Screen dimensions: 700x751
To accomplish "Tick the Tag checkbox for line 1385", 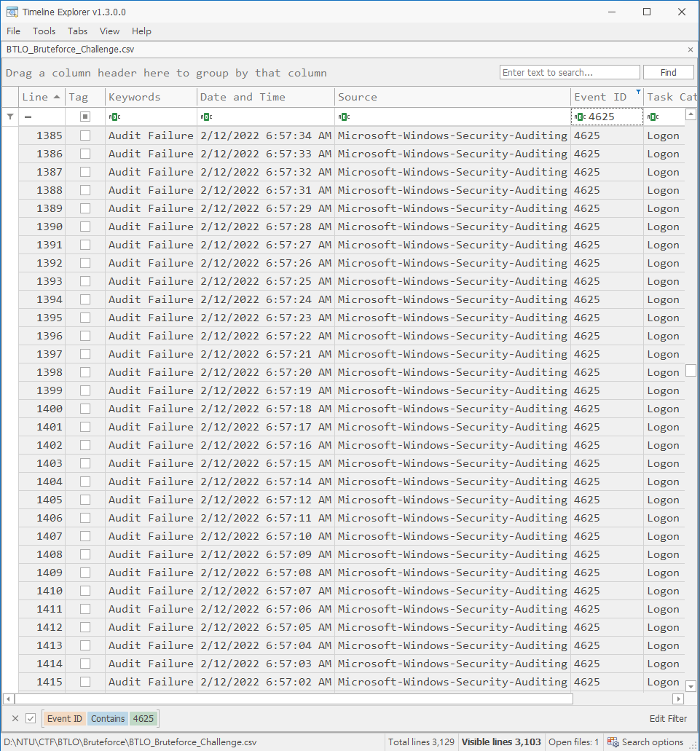I will 85,135.
